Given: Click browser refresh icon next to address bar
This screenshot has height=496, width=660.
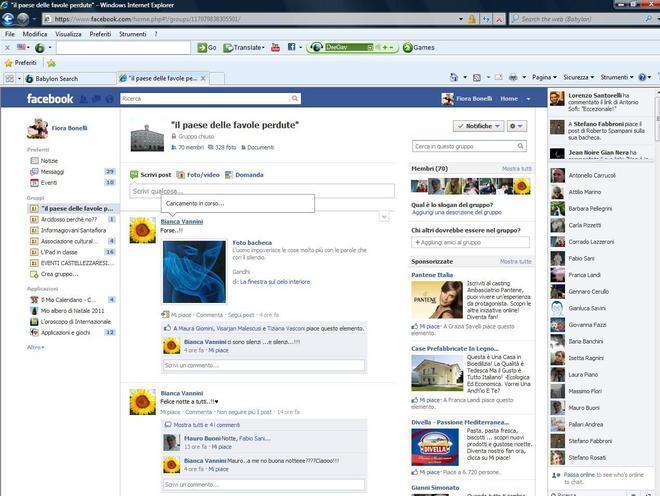Looking at the screenshot, I should point(486,19).
